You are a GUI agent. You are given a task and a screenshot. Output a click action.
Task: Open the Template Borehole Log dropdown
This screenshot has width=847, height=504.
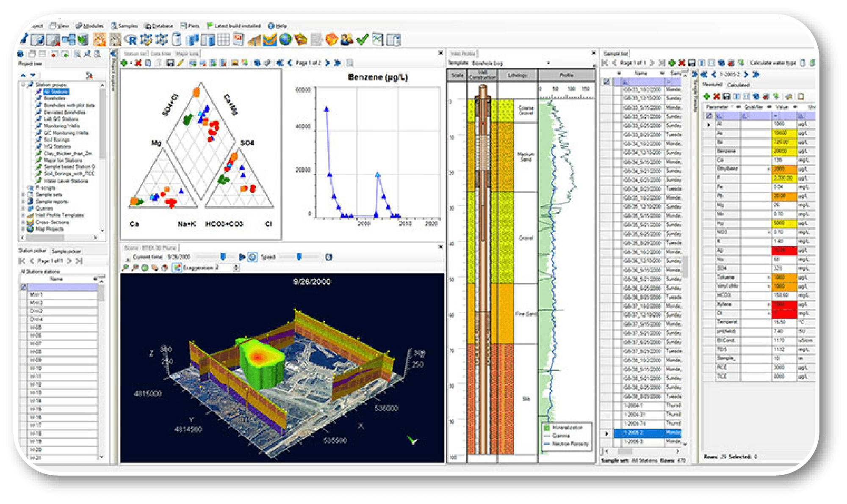tap(548, 63)
